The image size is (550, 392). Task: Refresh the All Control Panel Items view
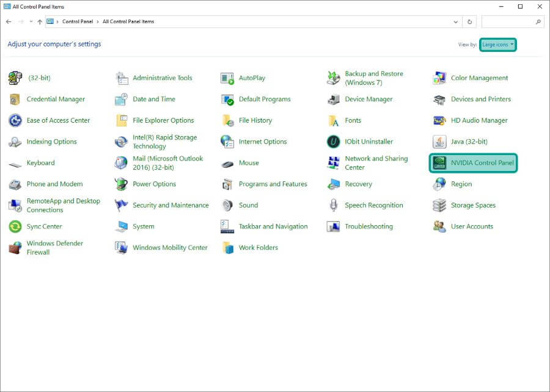pos(470,22)
